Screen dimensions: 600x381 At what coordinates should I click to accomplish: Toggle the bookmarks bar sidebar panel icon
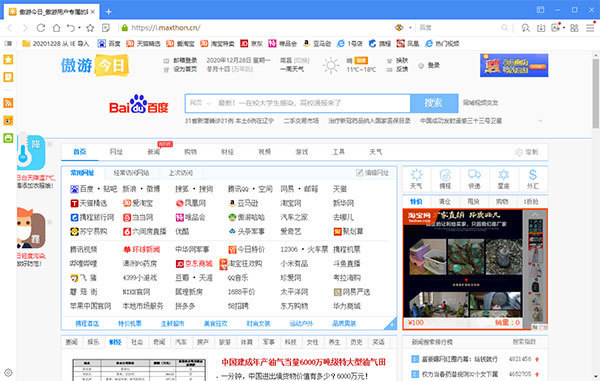[8, 44]
